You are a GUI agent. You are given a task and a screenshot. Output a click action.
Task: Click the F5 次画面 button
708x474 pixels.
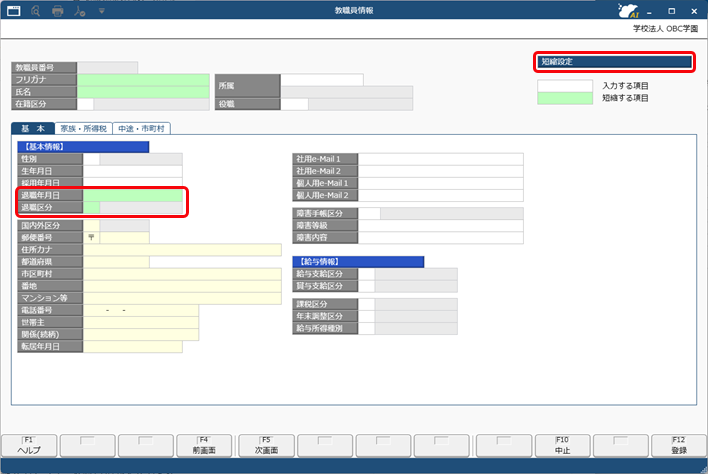pyautogui.click(x=264, y=445)
